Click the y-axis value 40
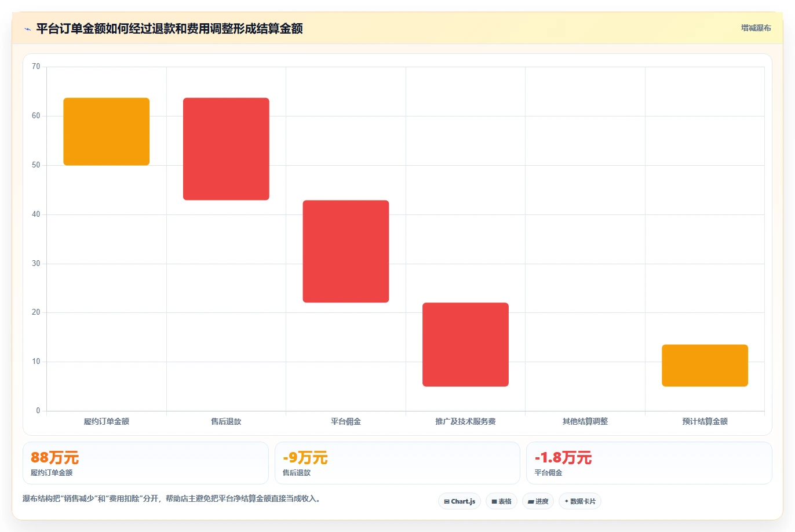The height and width of the screenshot is (532, 795). tap(36, 214)
